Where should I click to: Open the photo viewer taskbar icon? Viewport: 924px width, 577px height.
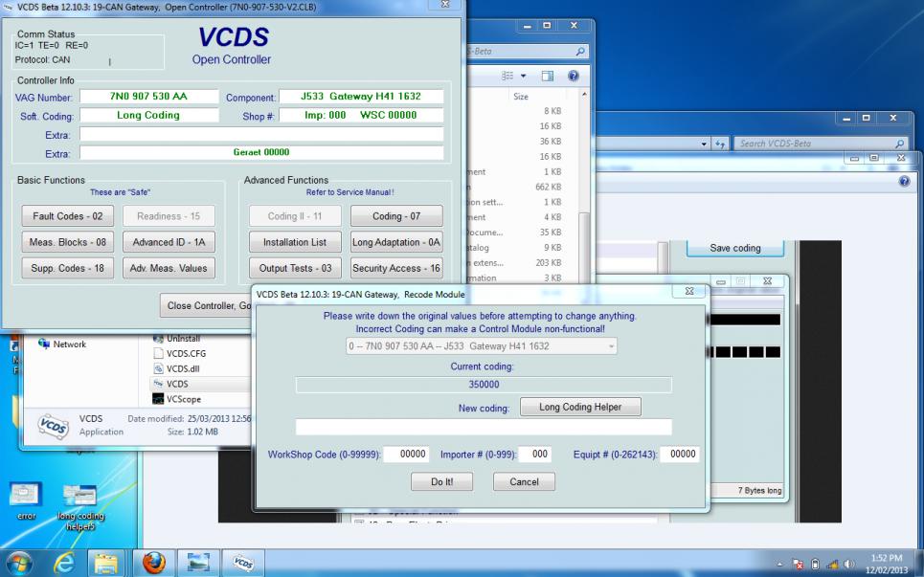click(198, 564)
